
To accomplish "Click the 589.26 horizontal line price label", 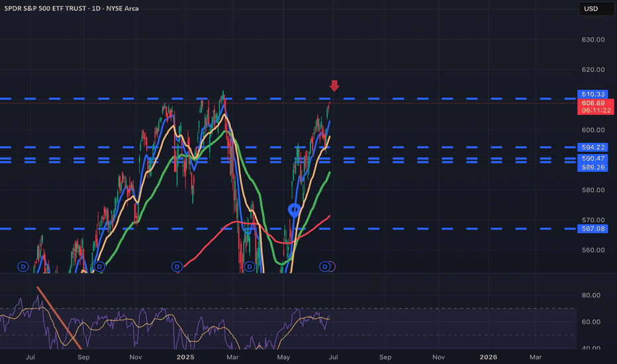I will pos(593,167).
